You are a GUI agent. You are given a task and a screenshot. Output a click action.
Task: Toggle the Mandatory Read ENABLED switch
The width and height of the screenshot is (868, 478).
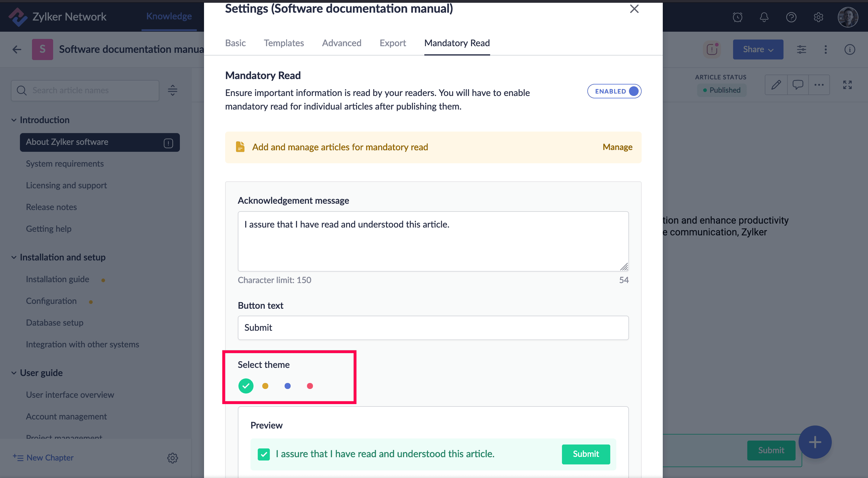coord(614,91)
